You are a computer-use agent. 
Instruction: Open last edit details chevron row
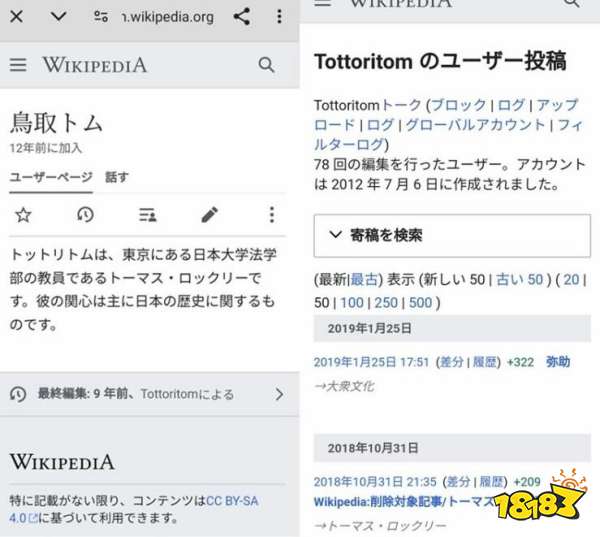149,394
